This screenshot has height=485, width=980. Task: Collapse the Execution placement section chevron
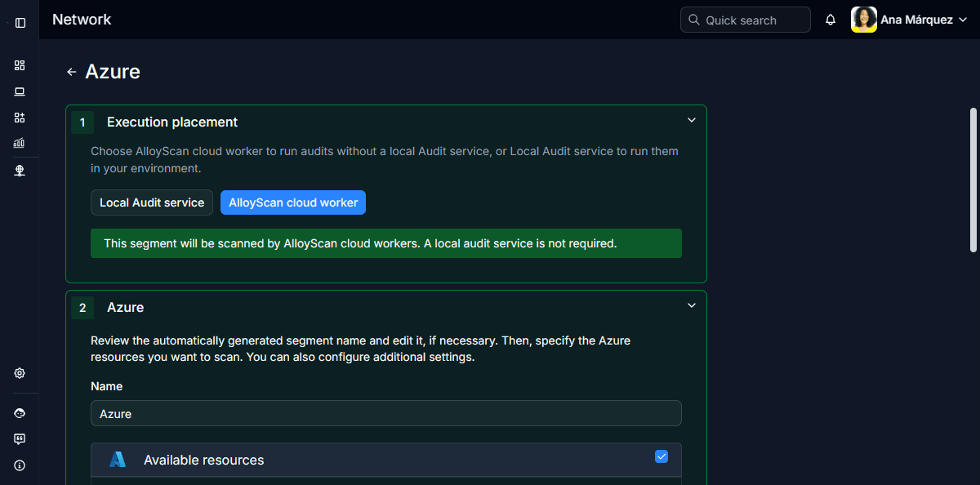[692, 120]
